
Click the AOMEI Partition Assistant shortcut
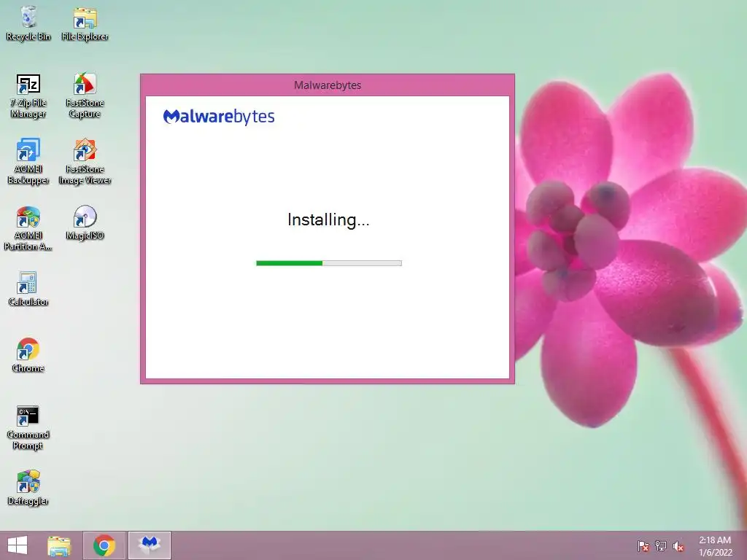click(28, 228)
